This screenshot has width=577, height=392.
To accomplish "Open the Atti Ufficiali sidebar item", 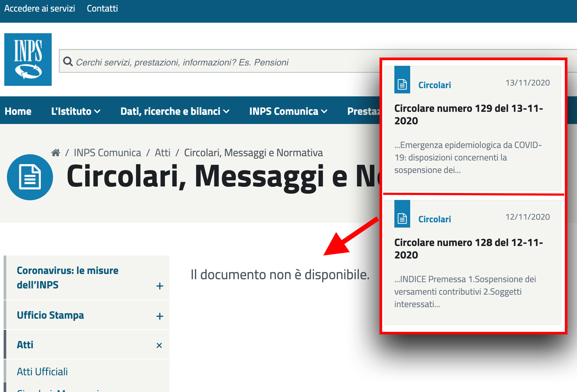I will (42, 372).
